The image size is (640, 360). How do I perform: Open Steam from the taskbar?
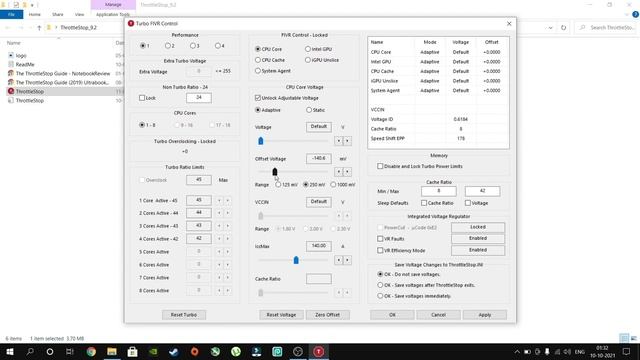click(x=173, y=351)
